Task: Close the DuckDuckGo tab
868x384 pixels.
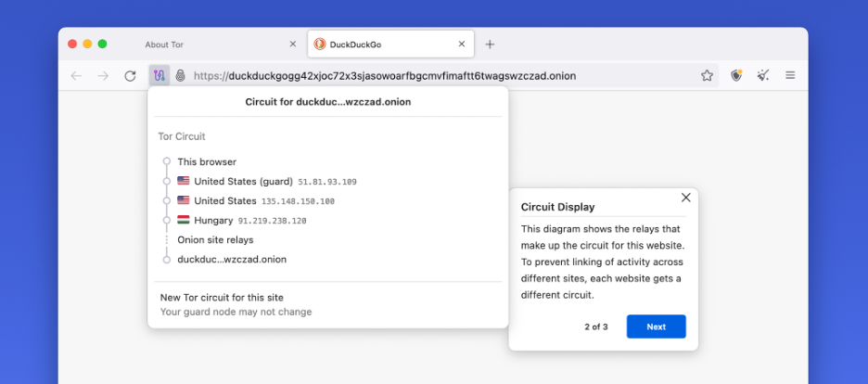Action: 462,44
